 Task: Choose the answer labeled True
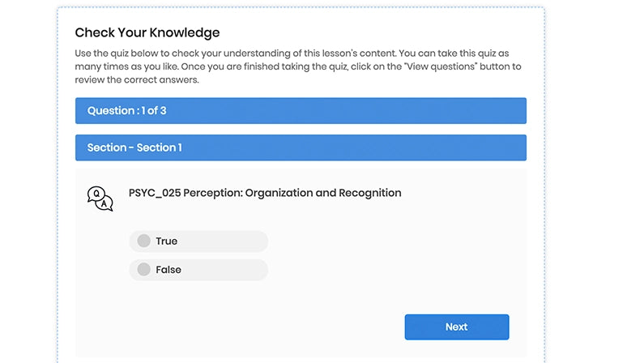coord(166,241)
